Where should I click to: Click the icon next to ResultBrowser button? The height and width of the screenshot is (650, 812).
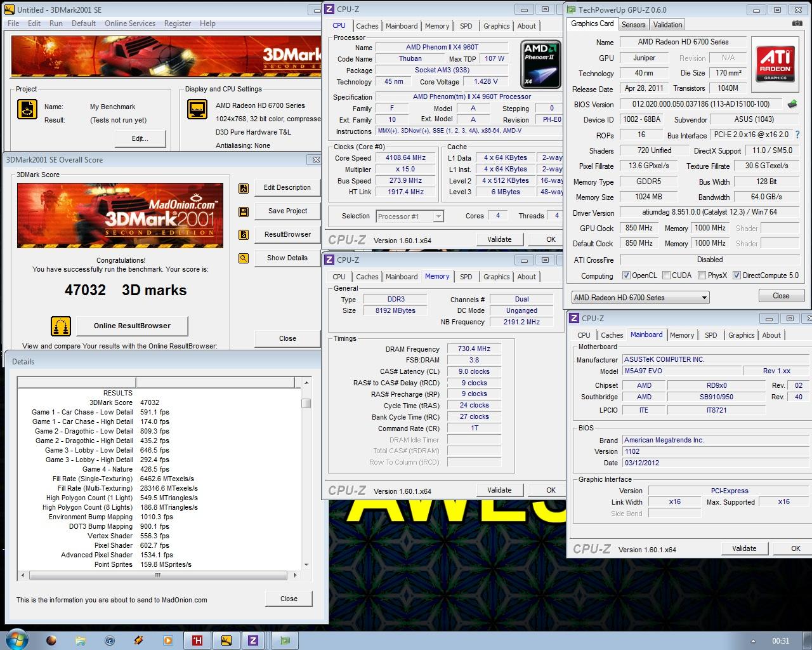pos(244,235)
